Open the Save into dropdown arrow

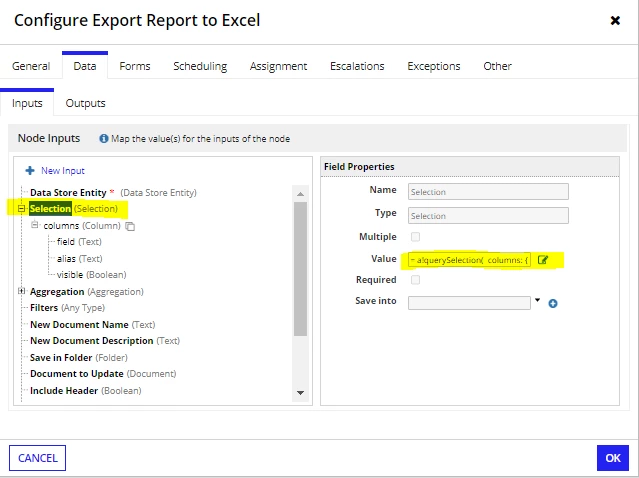(538, 300)
